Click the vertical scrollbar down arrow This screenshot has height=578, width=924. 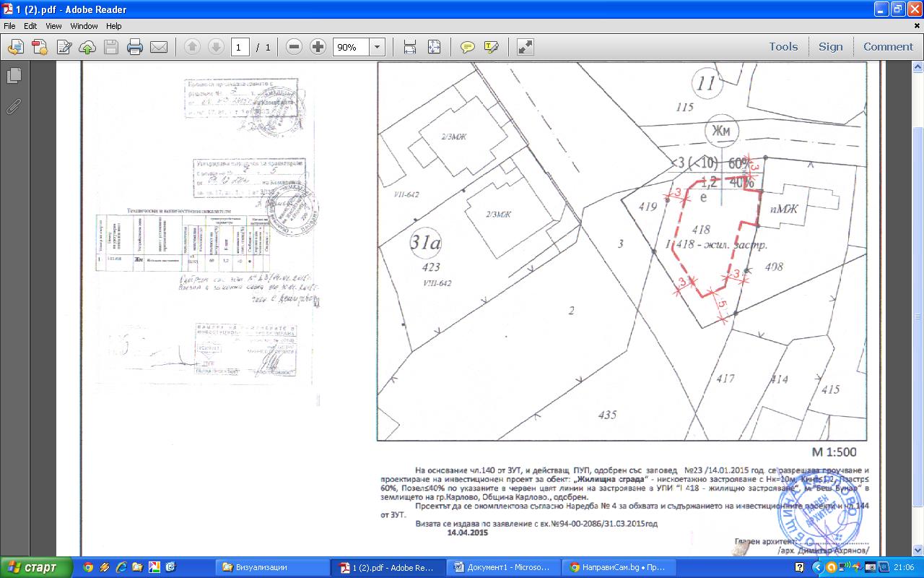pos(918,550)
